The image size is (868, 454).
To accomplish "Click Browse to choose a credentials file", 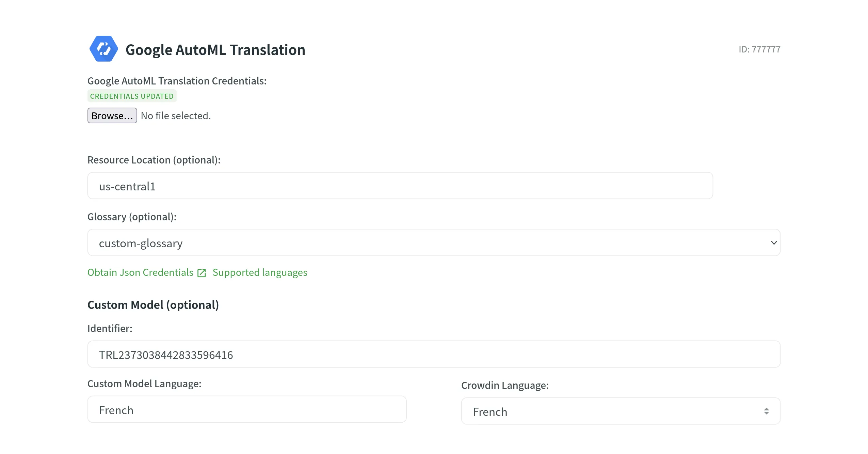I will click(x=112, y=115).
